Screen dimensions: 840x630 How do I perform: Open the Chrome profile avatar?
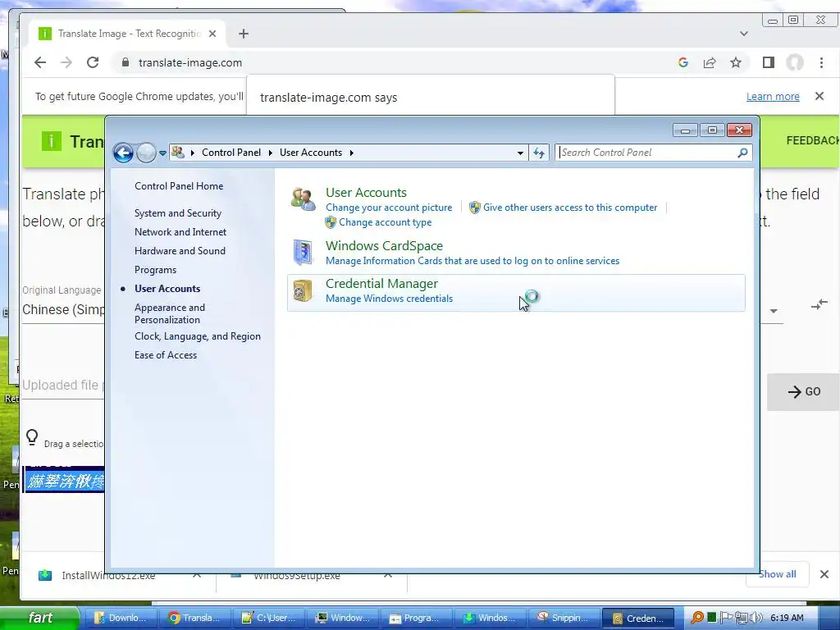pyautogui.click(x=794, y=62)
